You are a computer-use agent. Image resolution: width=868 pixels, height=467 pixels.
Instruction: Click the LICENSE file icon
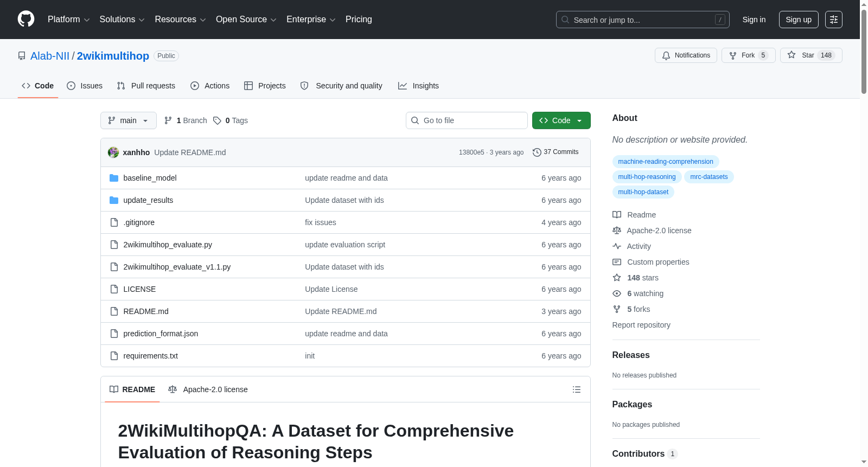coord(114,289)
